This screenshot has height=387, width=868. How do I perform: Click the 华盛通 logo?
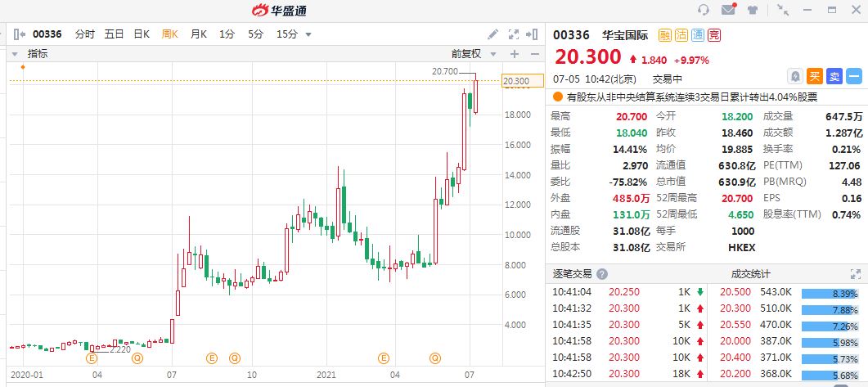tap(279, 10)
